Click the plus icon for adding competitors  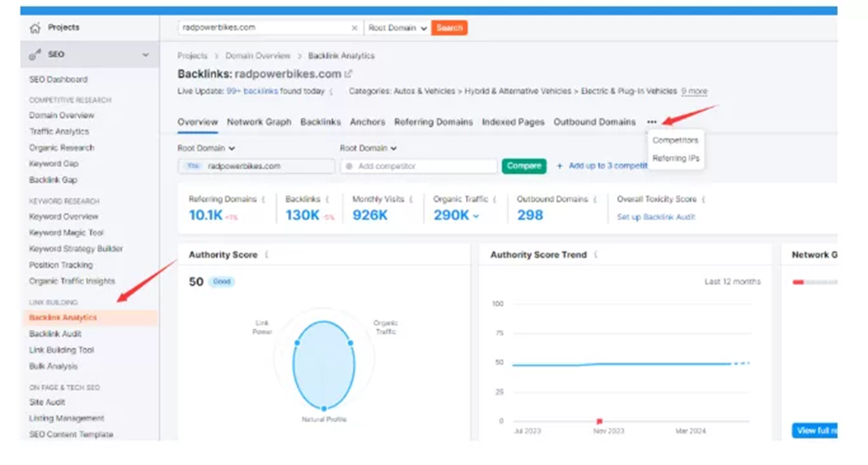click(559, 166)
